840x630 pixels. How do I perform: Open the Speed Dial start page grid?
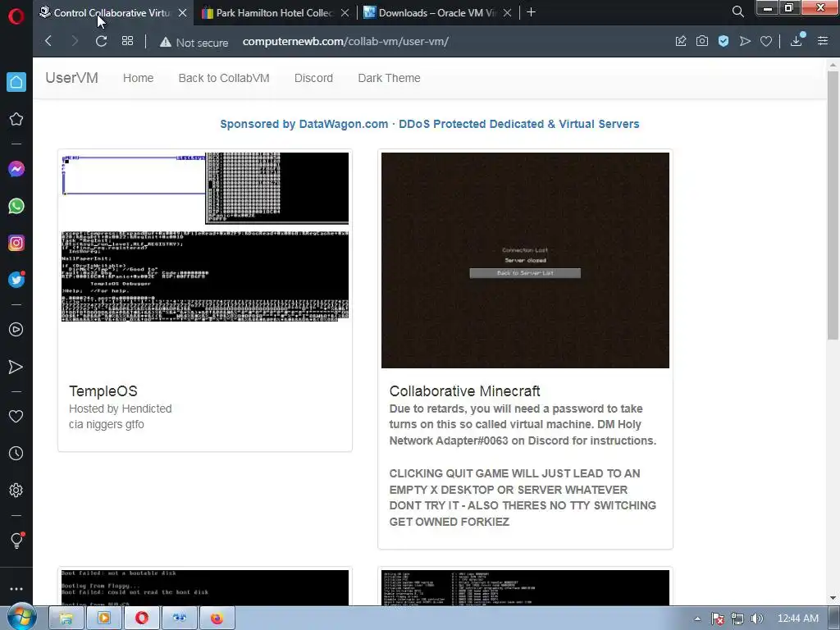tap(127, 41)
